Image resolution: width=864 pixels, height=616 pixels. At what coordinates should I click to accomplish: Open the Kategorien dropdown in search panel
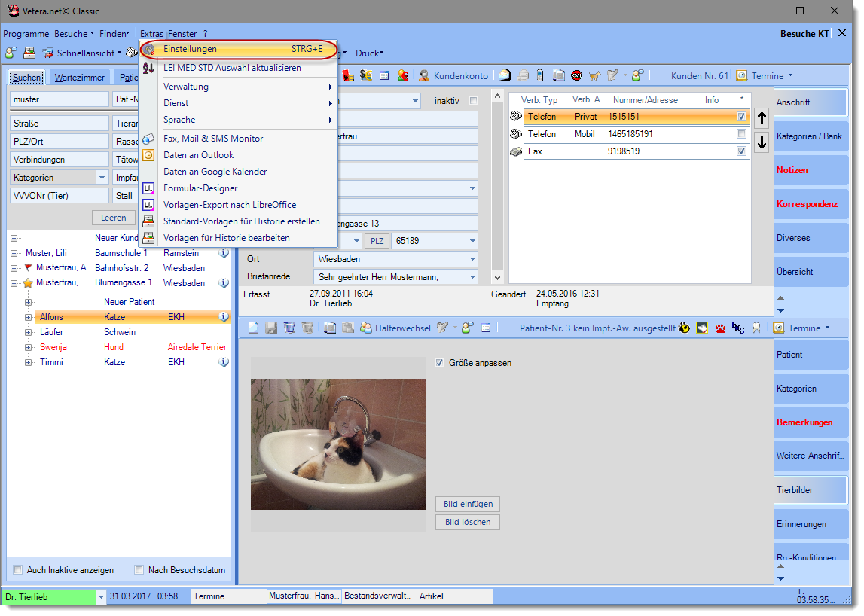tap(102, 178)
